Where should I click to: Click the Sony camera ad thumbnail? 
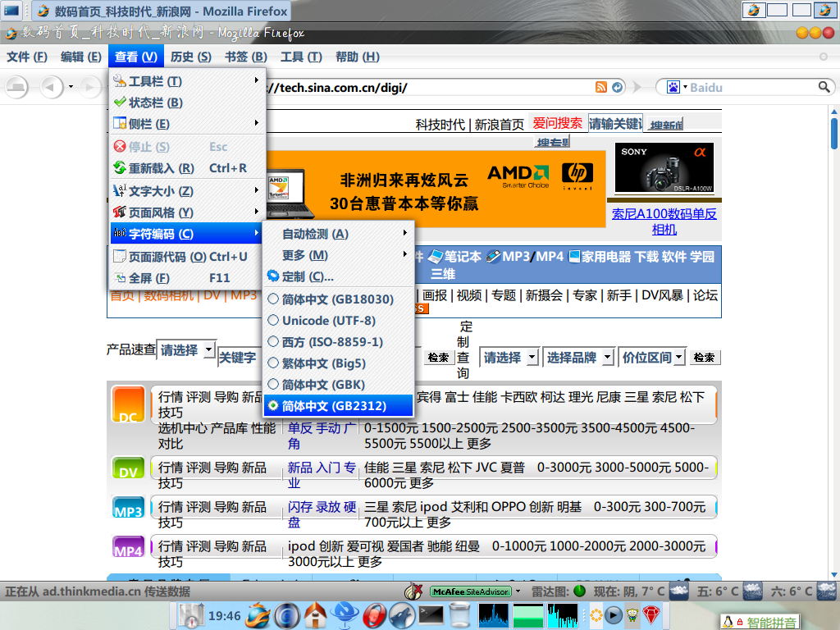tap(664, 167)
